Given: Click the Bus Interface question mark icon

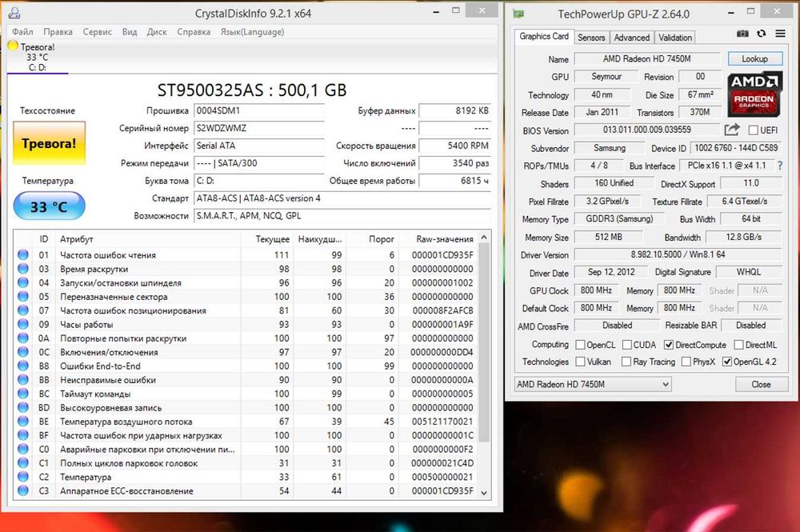Looking at the screenshot, I should click(779, 166).
